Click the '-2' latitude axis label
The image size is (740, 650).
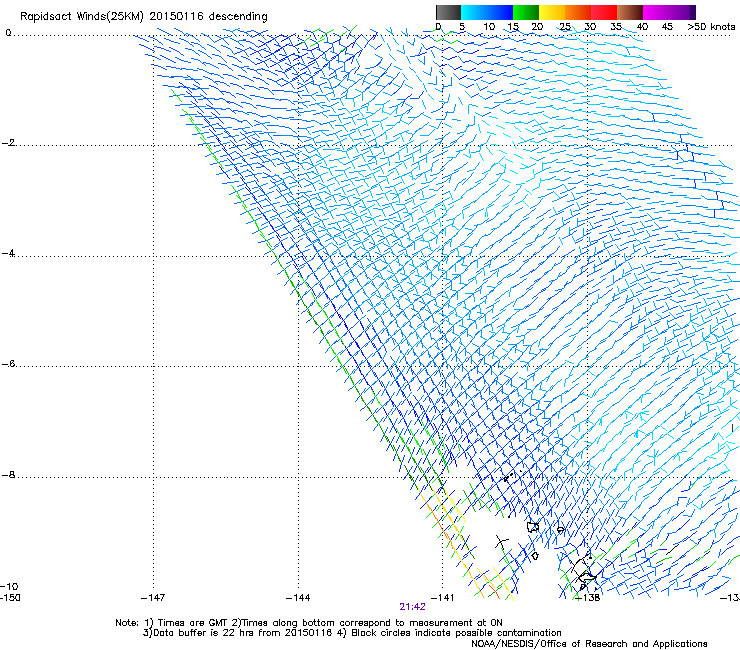9,143
